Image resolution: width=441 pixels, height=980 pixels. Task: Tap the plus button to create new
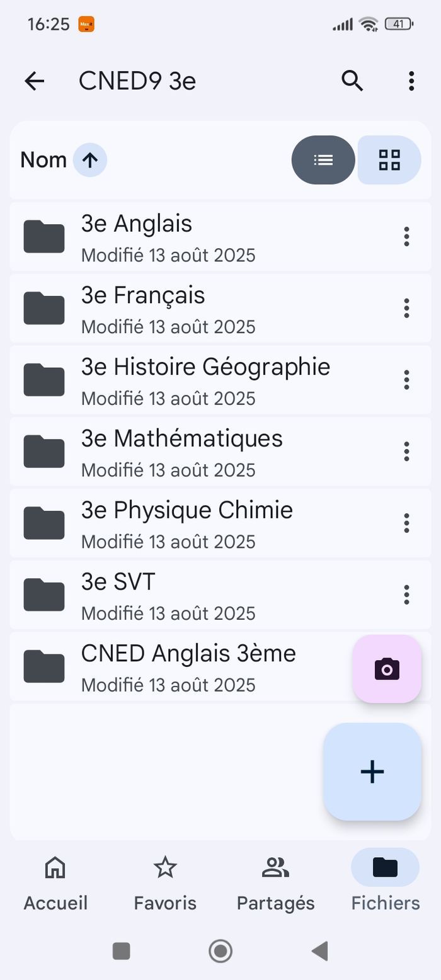coord(372,772)
